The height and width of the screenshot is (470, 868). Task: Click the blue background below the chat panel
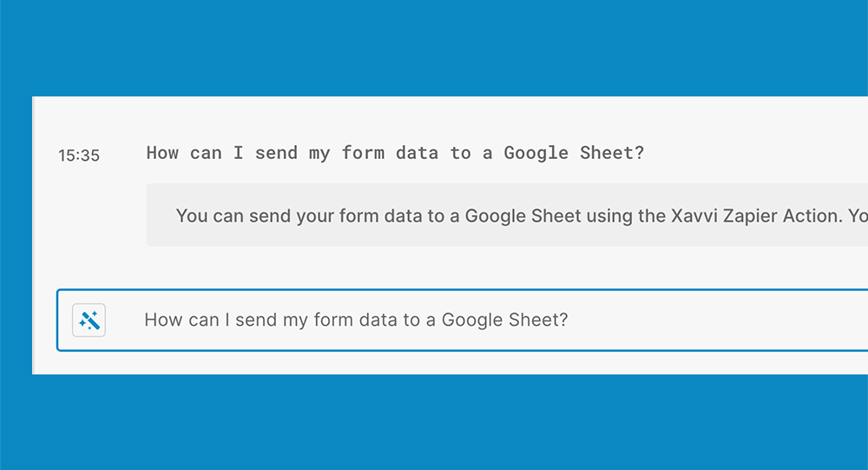point(434,423)
